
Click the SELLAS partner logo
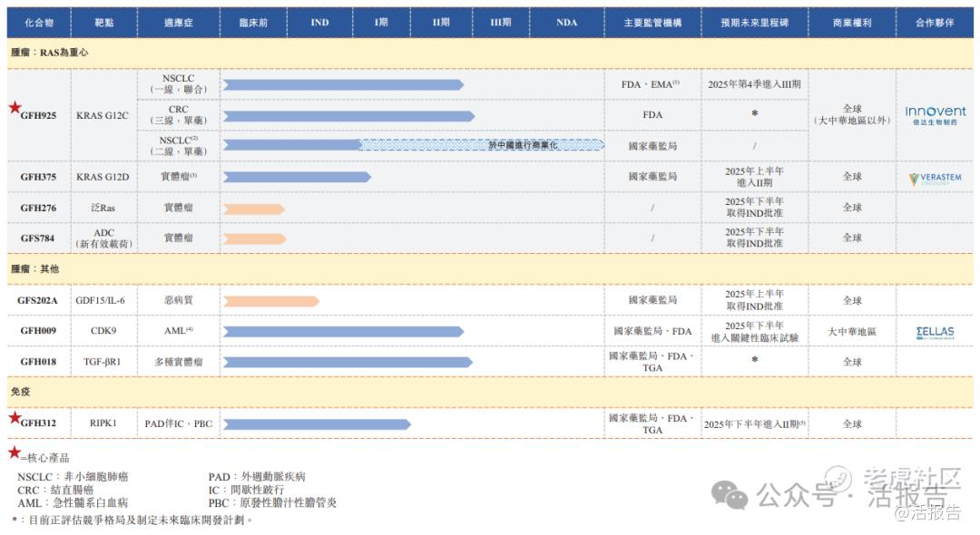click(935, 332)
